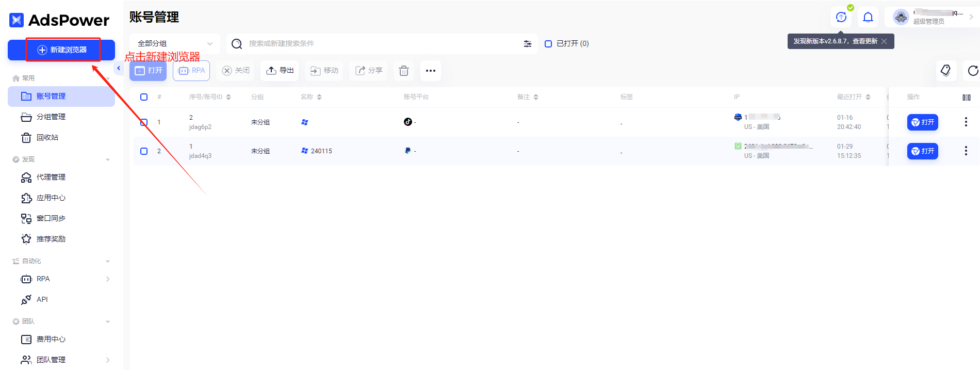
Task: Click the date 01-29 15:12:35
Action: click(849, 151)
